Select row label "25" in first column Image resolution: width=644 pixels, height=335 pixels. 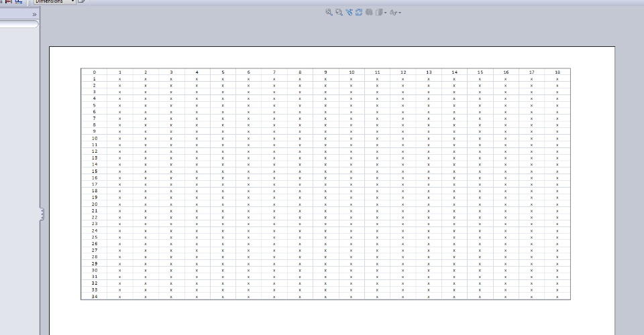pos(95,237)
